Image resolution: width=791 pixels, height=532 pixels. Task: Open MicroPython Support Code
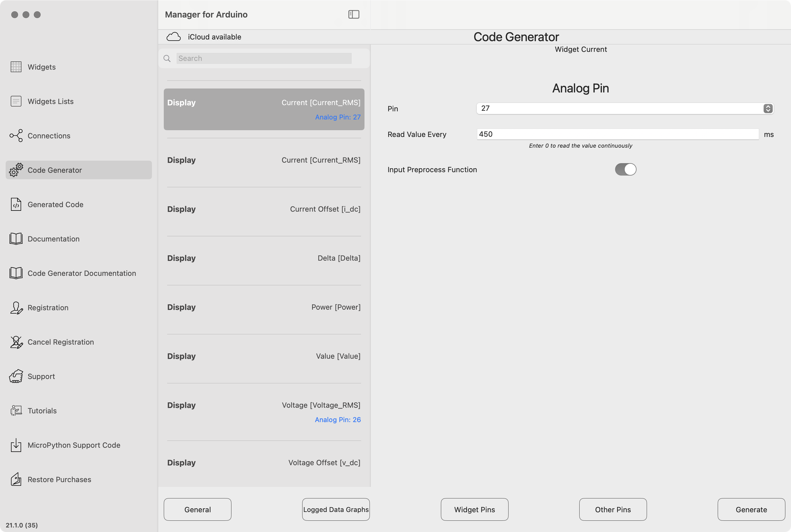point(74,445)
